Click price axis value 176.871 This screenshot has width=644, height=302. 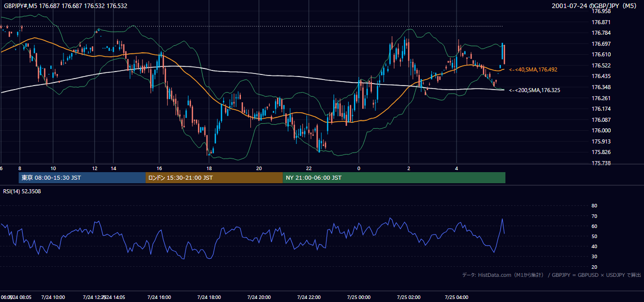click(601, 22)
